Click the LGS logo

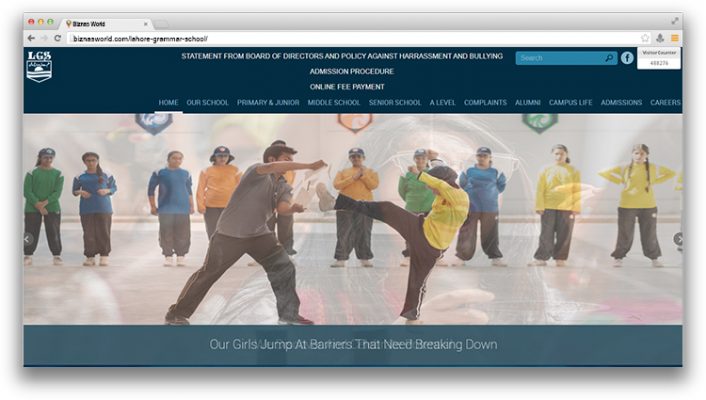39,65
